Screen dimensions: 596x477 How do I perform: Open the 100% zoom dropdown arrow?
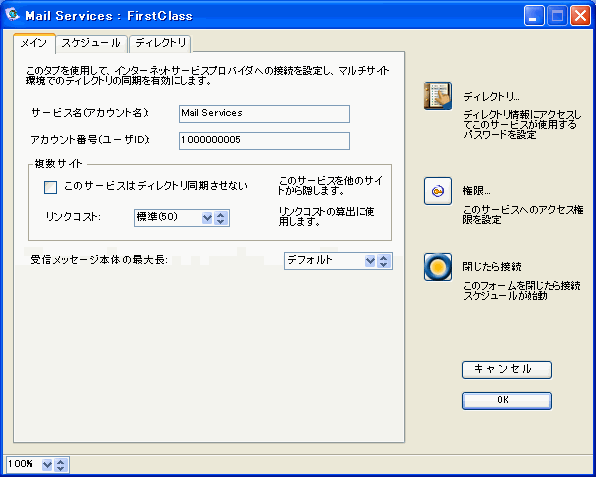coord(47,464)
